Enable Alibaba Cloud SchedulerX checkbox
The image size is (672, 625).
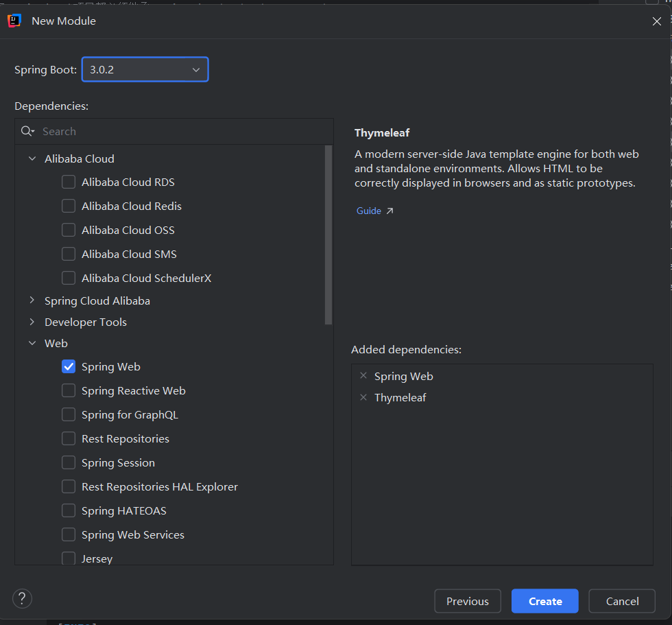(69, 278)
